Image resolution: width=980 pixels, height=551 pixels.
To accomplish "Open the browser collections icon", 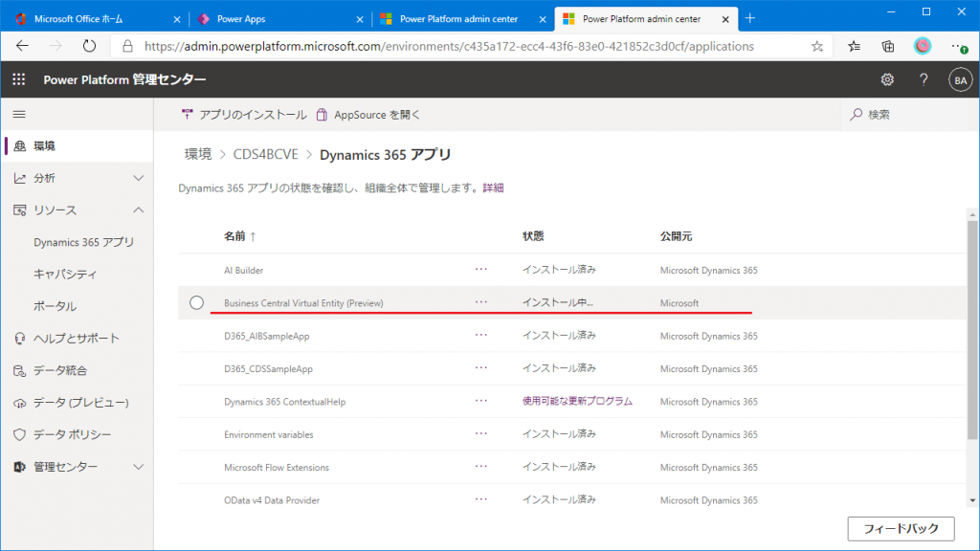I will tap(887, 46).
